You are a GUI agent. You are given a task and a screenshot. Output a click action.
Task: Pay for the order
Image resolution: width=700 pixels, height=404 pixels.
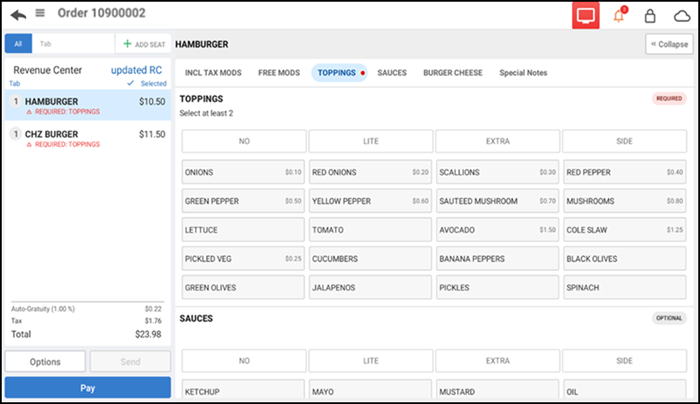88,387
